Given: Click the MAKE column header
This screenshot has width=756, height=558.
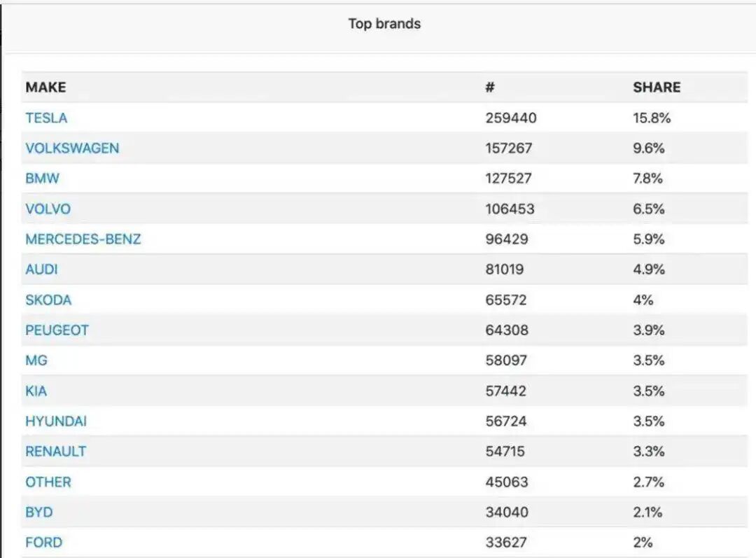Looking at the screenshot, I should tap(45, 87).
